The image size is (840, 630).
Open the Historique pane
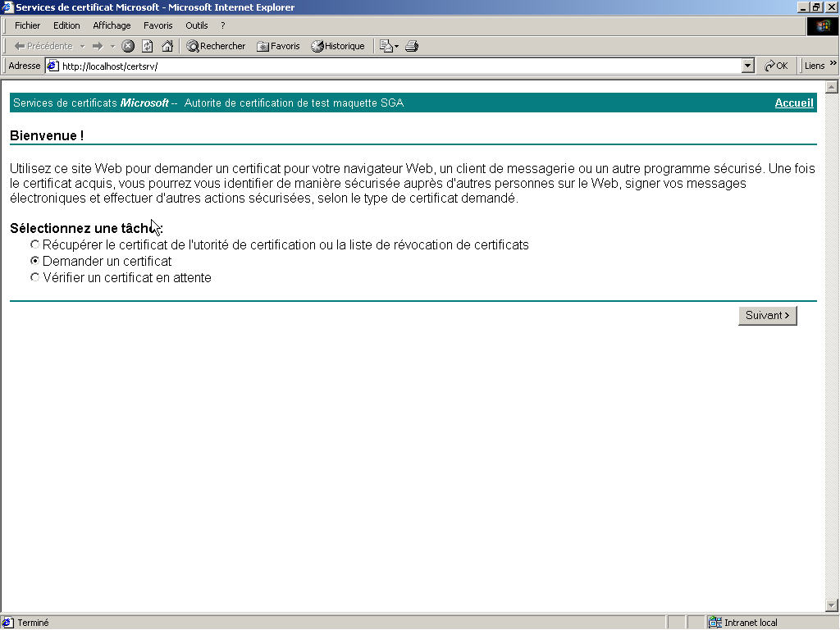click(338, 46)
